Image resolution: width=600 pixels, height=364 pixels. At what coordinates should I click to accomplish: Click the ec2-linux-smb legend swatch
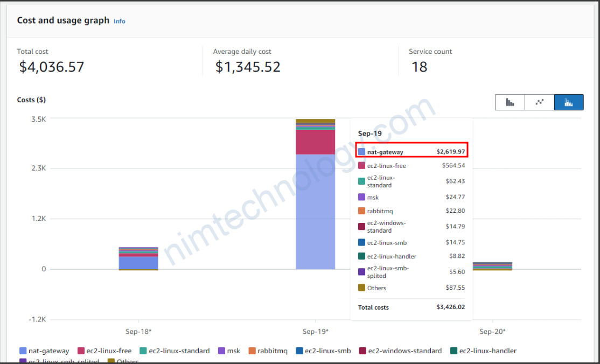(x=299, y=351)
